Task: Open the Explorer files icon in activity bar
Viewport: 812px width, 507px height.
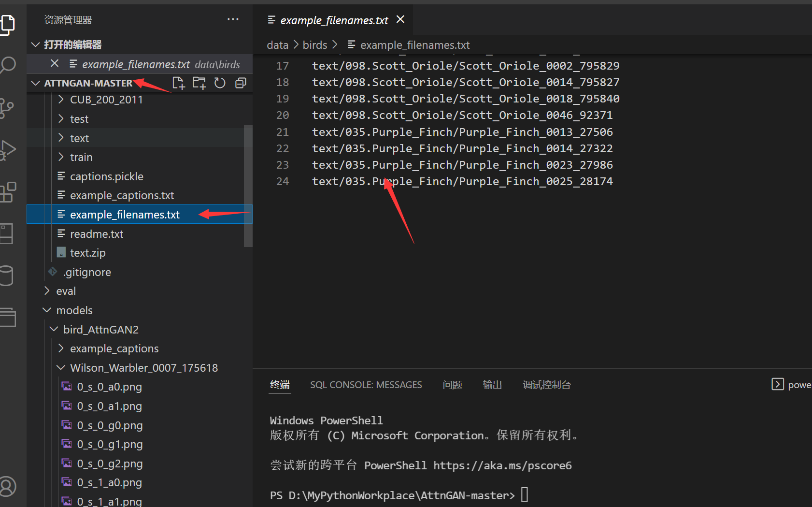Action: (x=7, y=24)
